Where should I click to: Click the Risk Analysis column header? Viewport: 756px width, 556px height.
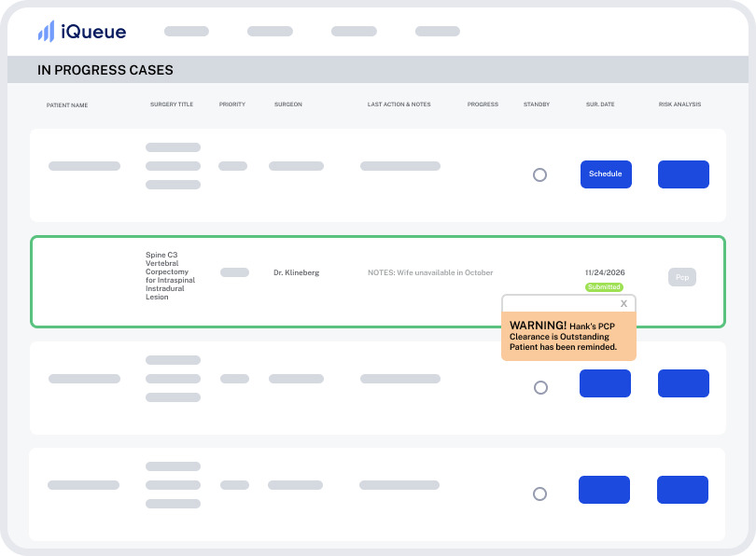[679, 104]
